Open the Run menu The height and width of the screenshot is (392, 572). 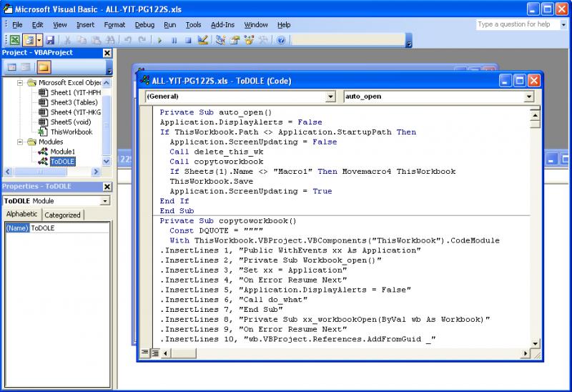[x=169, y=25]
